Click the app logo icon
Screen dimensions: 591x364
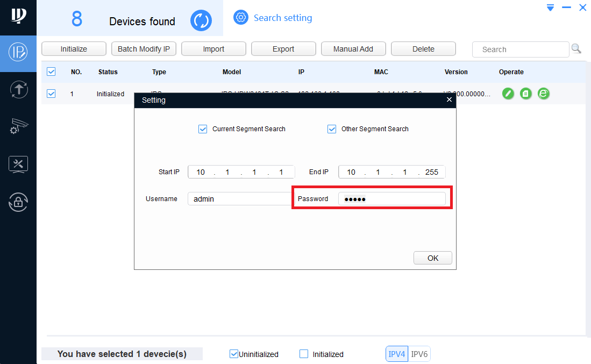click(x=18, y=16)
